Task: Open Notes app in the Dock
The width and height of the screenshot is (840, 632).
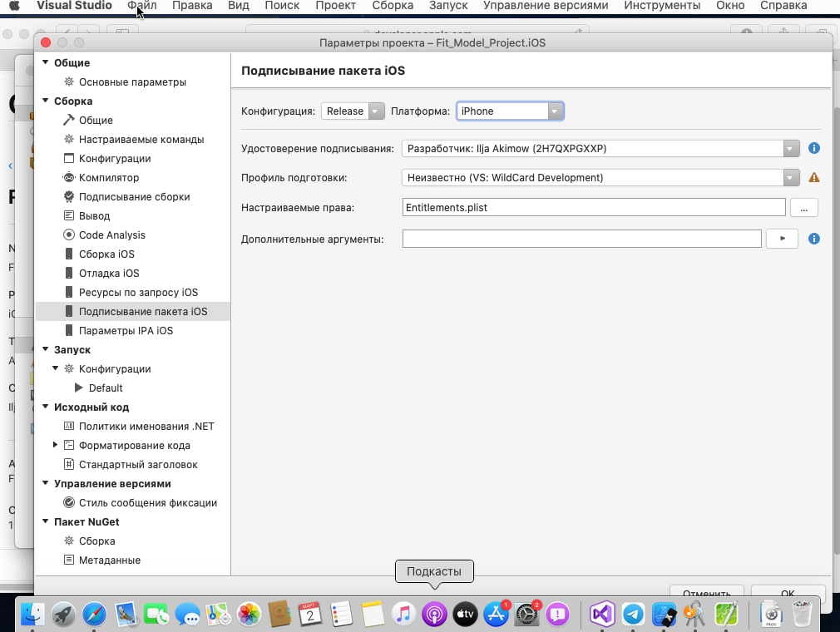Action: (x=373, y=614)
